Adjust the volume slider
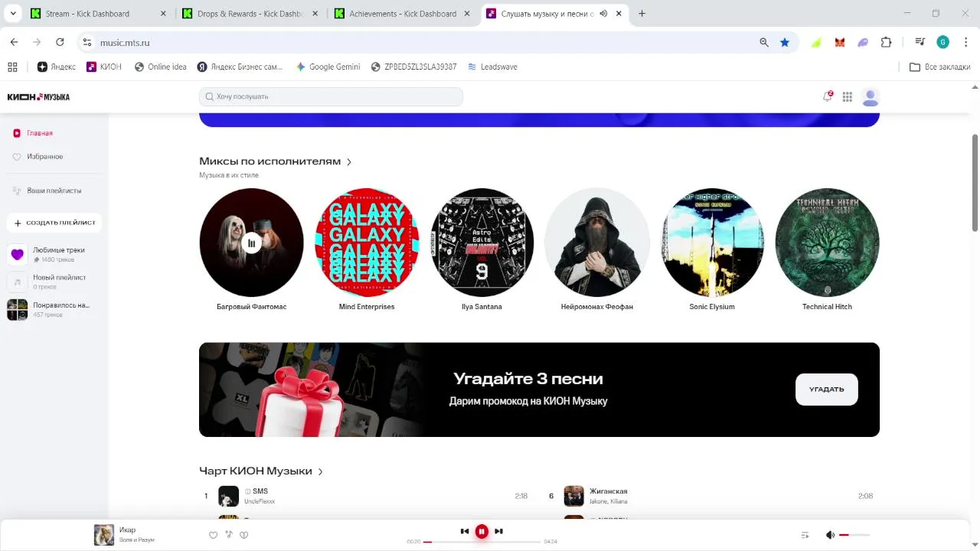Viewport: 980px width, 551px height. pos(854,535)
